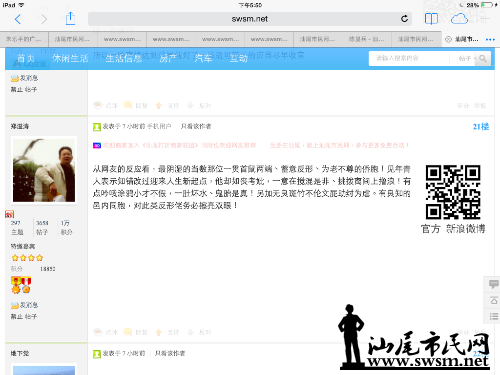Viewport: 500px width, 375px height.
Task: Close the active tab via its X icon
Action: (x=448, y=39)
